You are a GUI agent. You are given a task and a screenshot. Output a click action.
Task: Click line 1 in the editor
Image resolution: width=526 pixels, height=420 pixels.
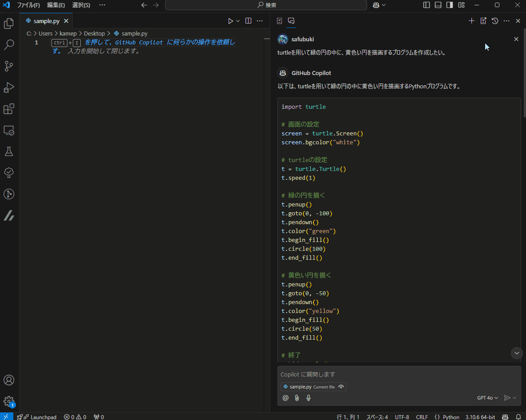pyautogui.click(x=144, y=43)
